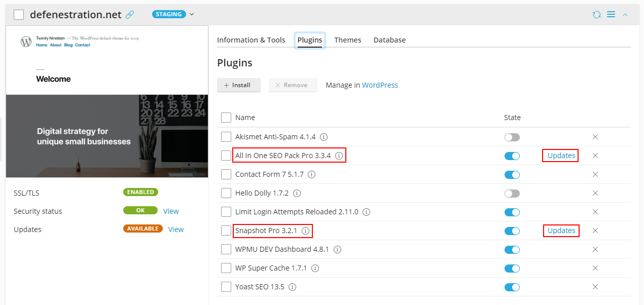The height and width of the screenshot is (305, 644).
Task: Show info for WPMU DEV Dashboard
Action: (x=337, y=249)
